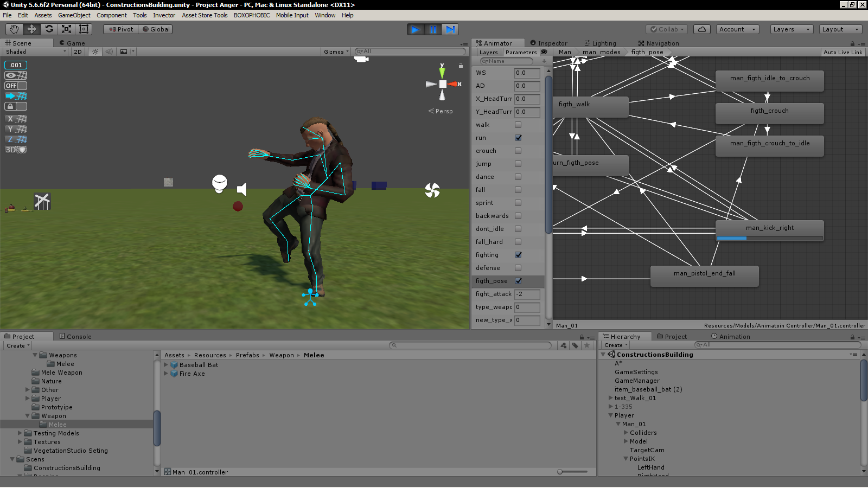
Task: Expand the Fire Axe prefab
Action: pos(166,374)
